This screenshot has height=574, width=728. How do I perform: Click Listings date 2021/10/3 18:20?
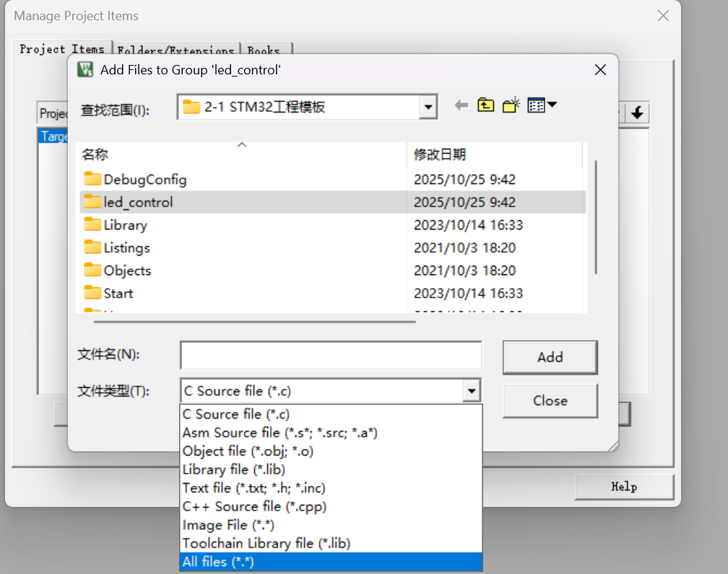(465, 248)
